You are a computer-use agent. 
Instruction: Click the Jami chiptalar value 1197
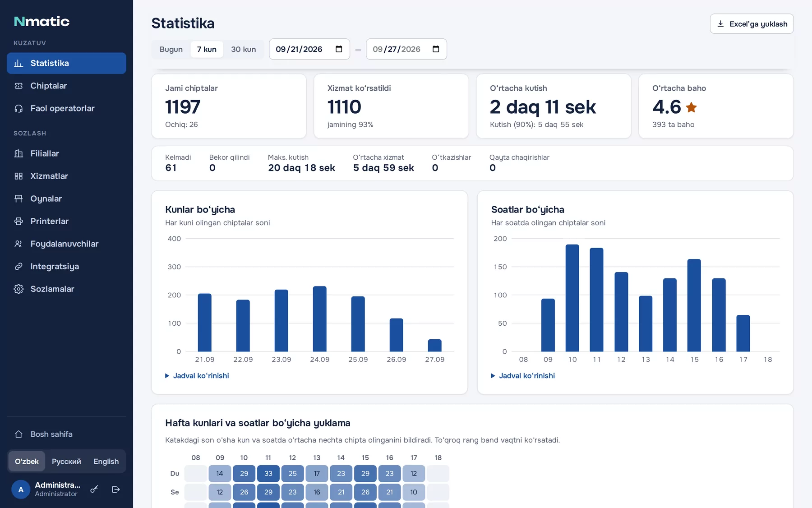tap(183, 107)
